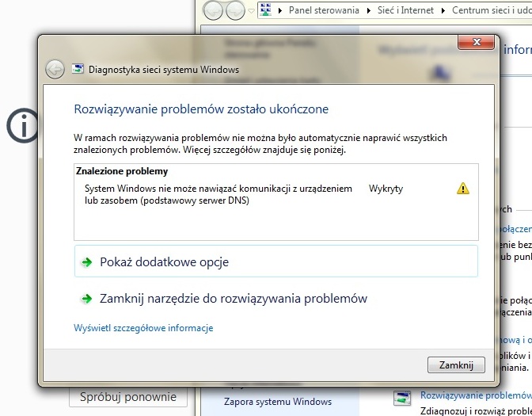Screen dimensions: 532x416
Task: Go to Centrum sieci breadcrumb
Action: [x=492, y=10]
